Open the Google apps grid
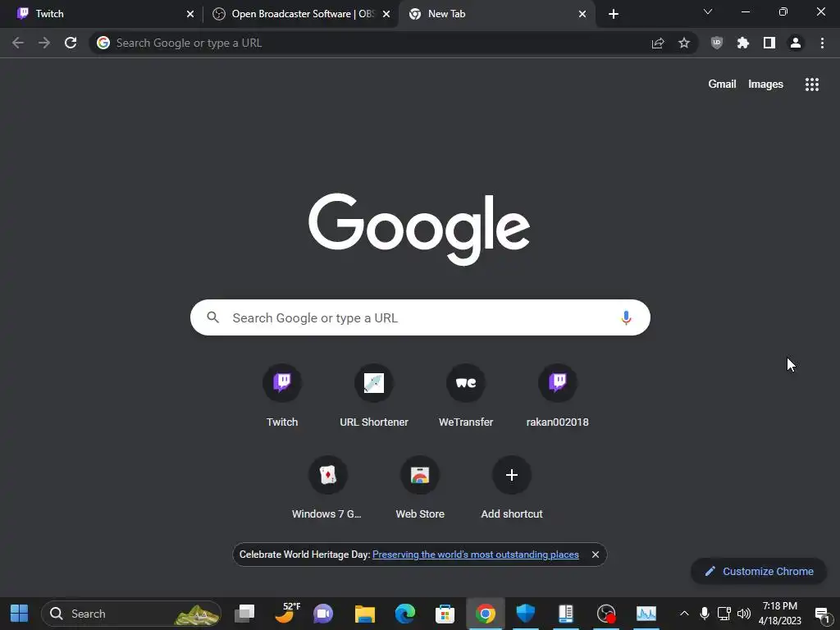This screenshot has height=630, width=840. point(812,84)
